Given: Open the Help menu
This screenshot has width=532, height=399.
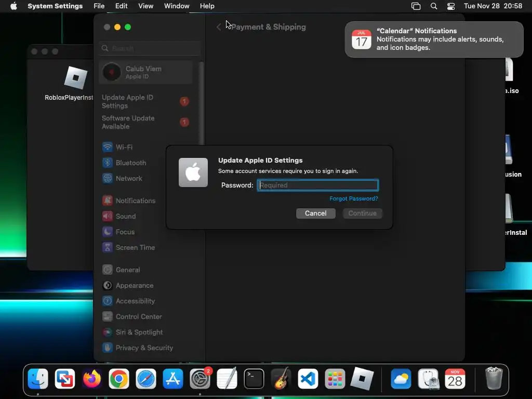Looking at the screenshot, I should (207, 6).
